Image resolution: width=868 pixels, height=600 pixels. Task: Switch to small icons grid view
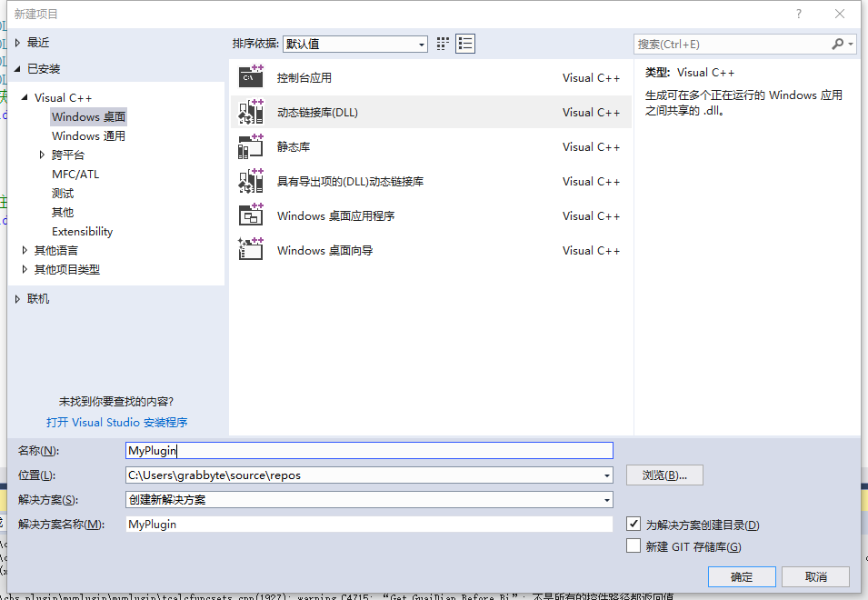coord(443,44)
